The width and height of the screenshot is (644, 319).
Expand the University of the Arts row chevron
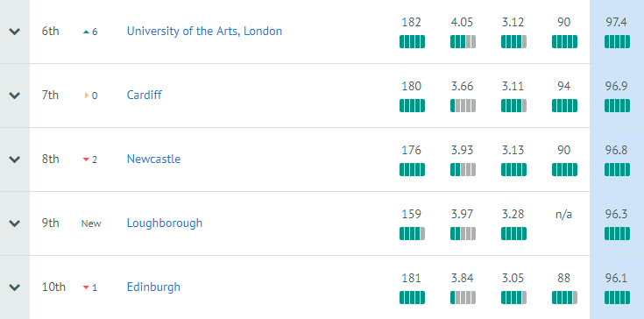[x=14, y=32]
